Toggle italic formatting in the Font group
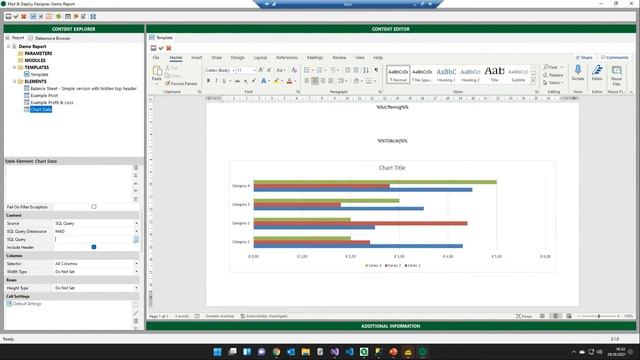 coord(216,81)
